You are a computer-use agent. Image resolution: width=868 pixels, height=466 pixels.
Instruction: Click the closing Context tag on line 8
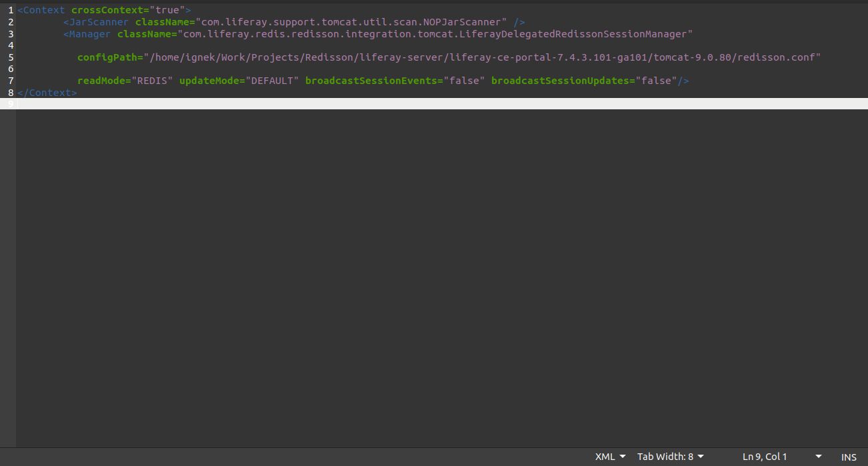47,93
